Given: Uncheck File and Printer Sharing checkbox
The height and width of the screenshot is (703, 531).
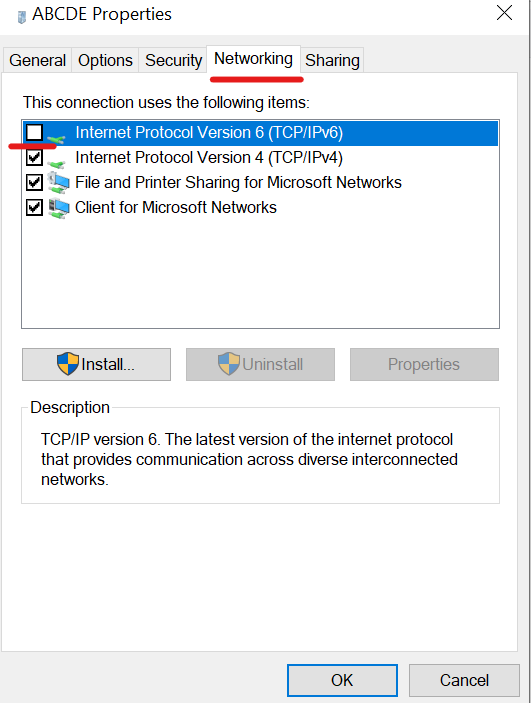Looking at the screenshot, I should [x=35, y=182].
